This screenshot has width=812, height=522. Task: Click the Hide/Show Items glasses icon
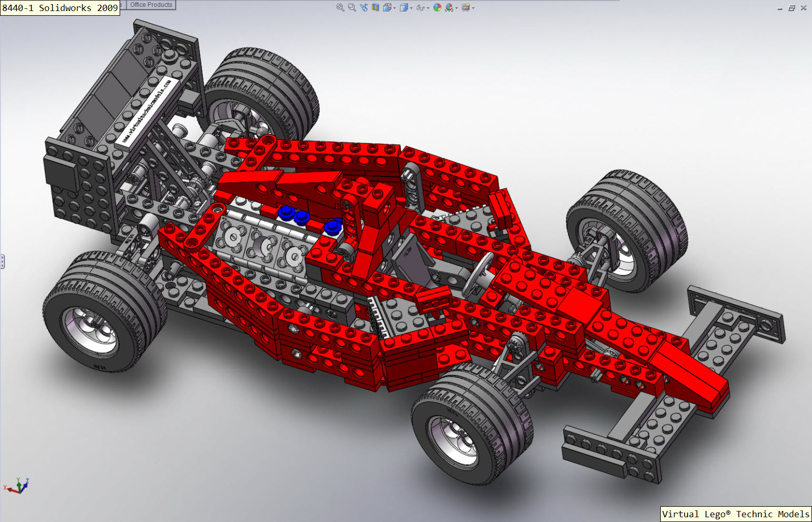[x=420, y=7]
